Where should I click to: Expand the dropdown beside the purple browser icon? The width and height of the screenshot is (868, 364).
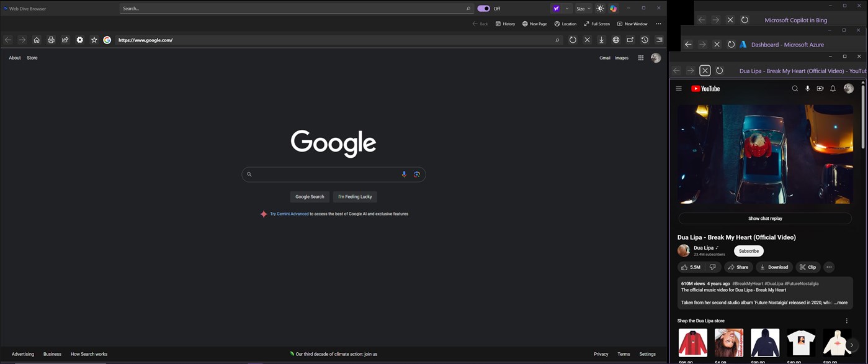[566, 8]
